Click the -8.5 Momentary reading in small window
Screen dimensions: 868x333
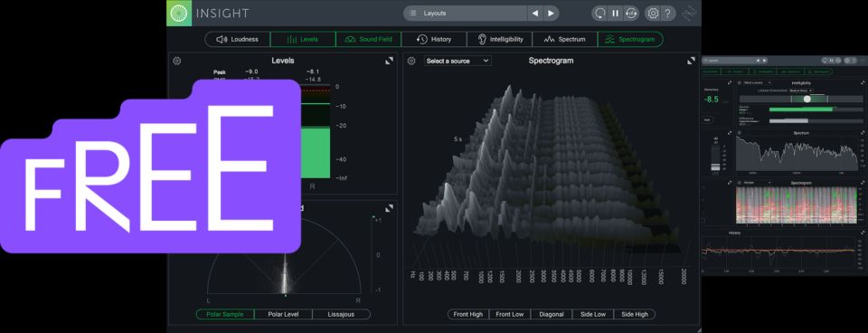point(712,100)
